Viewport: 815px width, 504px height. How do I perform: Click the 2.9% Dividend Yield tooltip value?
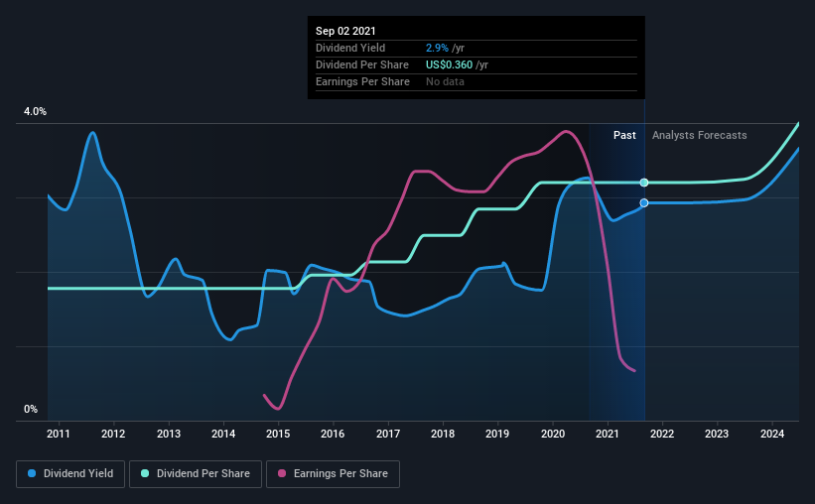(x=437, y=48)
